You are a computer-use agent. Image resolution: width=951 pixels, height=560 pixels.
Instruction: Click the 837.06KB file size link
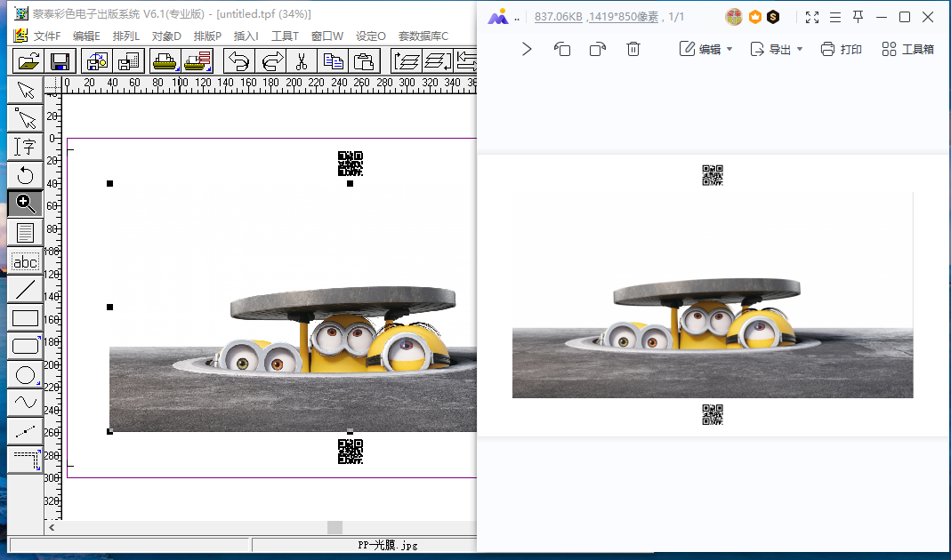[559, 17]
